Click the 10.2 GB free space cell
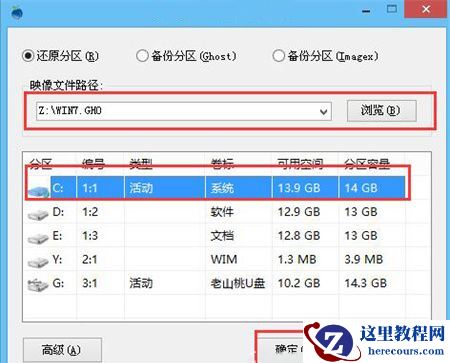The image size is (450, 363). click(299, 283)
